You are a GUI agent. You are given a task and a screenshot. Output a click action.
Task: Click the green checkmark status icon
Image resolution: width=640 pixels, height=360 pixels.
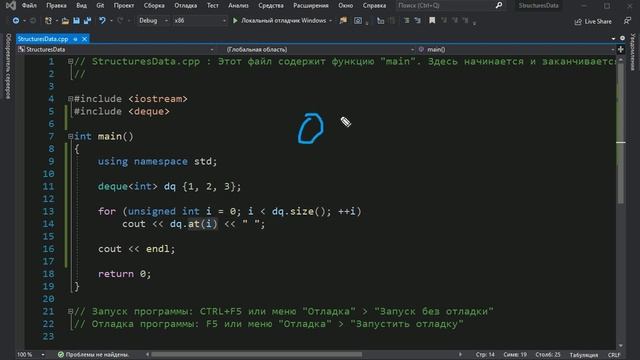point(61,355)
